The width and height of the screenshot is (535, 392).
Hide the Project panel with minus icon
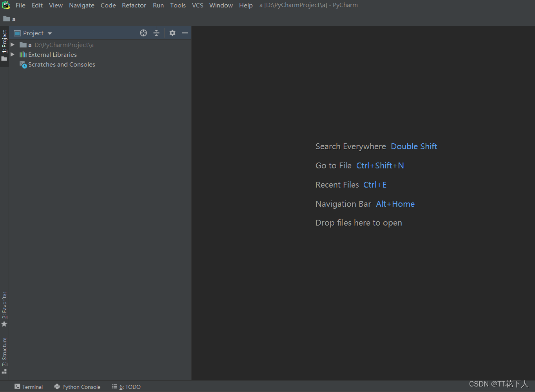pyautogui.click(x=185, y=33)
